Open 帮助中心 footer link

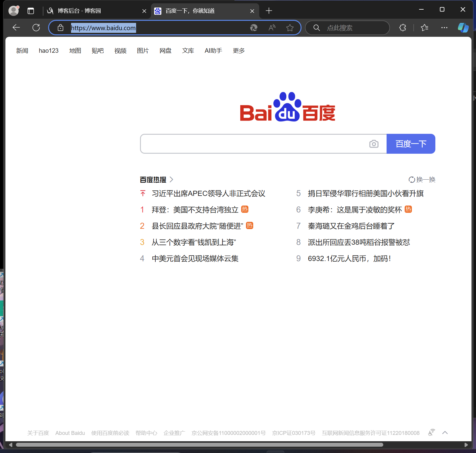146,433
